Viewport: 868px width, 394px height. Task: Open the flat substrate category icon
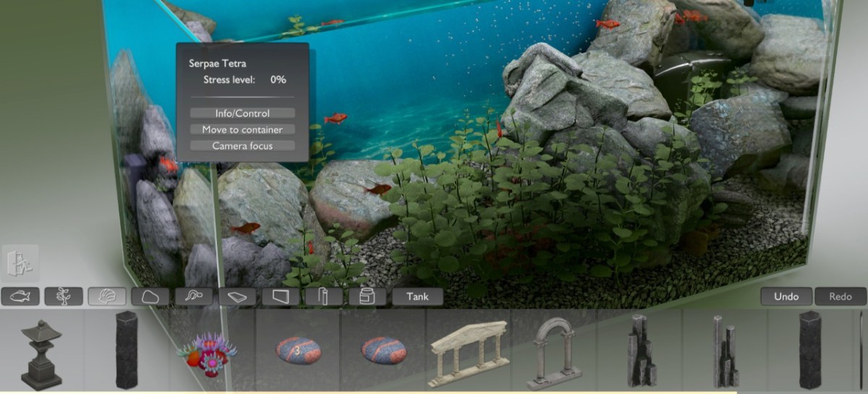(237, 296)
